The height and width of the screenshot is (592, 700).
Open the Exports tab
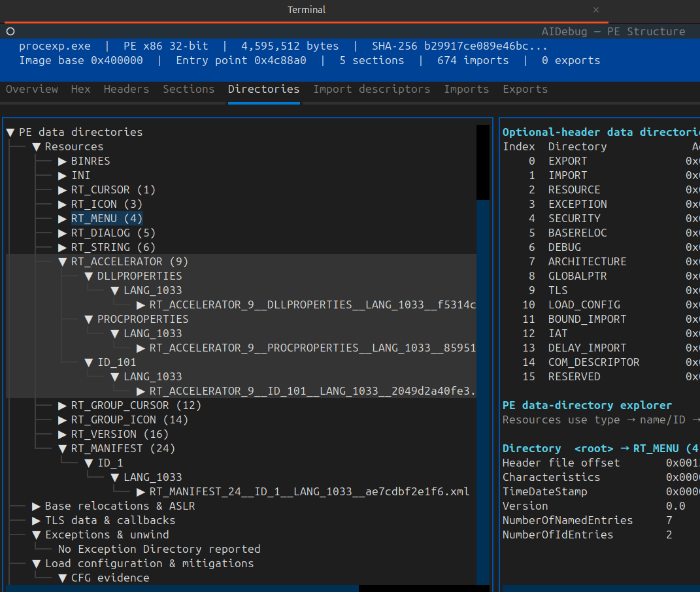tap(525, 90)
